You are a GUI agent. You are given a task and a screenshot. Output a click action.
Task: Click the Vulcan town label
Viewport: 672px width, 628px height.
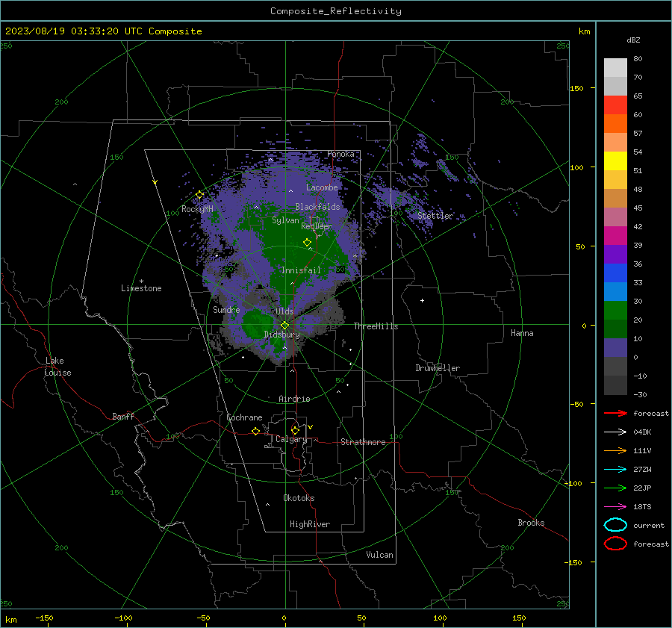pos(380,555)
